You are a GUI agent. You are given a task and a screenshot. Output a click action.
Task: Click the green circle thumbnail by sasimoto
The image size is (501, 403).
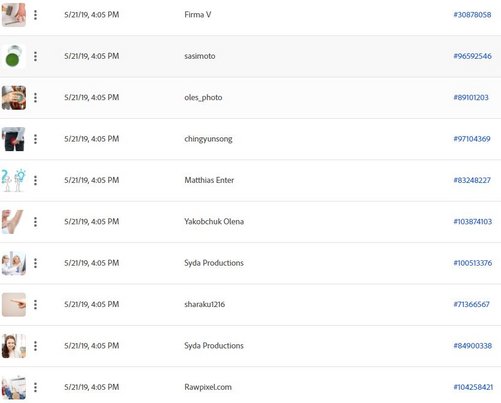click(14, 56)
